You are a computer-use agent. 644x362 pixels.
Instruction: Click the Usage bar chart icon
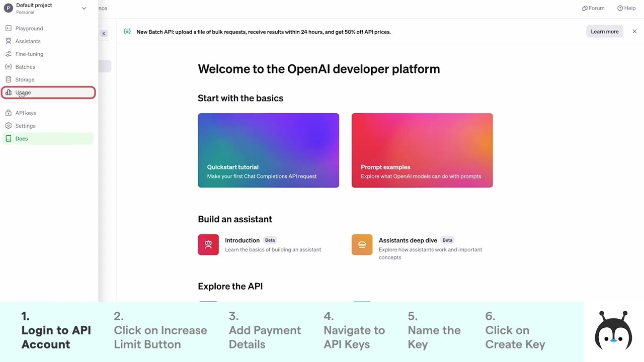8,93
